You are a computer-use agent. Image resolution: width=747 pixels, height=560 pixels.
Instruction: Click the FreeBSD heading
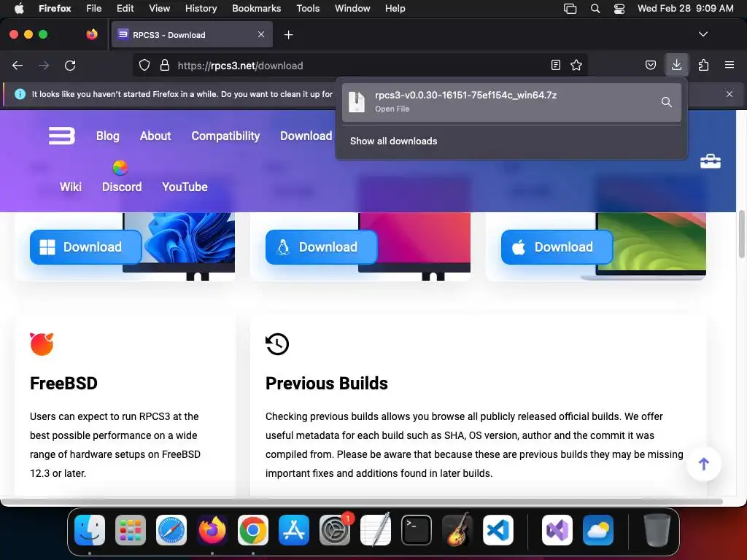(64, 383)
